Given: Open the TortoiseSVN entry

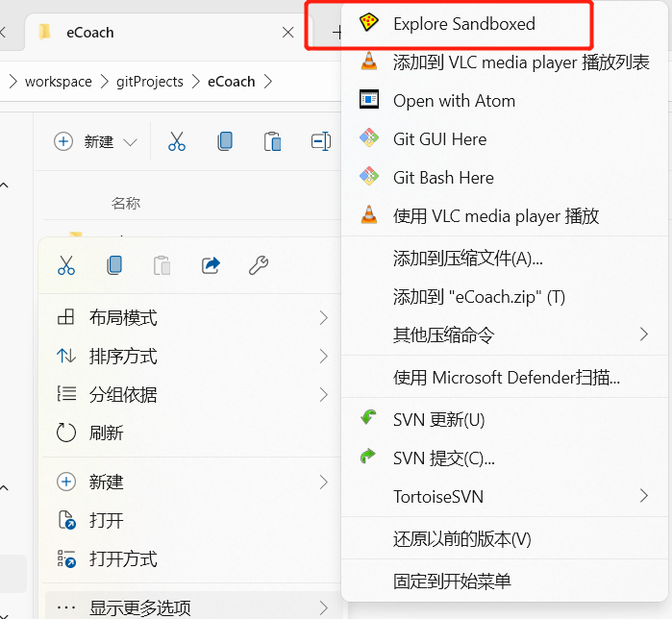Looking at the screenshot, I should pyautogui.click(x=438, y=497).
